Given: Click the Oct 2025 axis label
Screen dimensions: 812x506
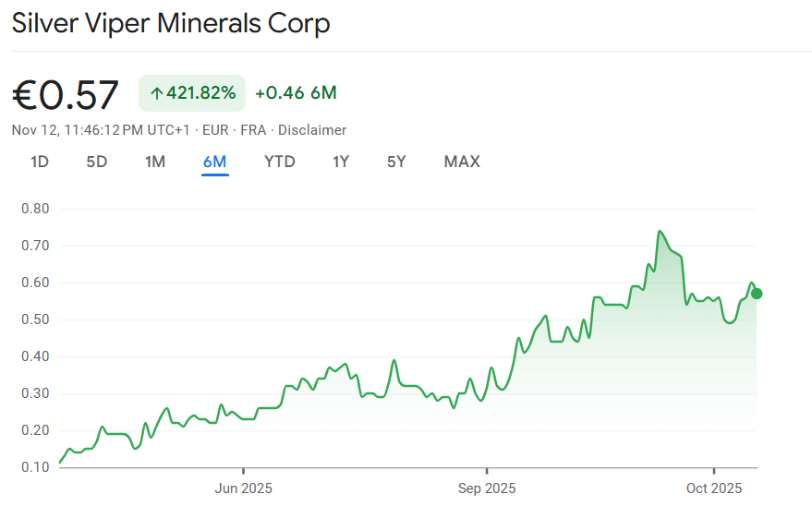Looking at the screenshot, I should click(x=714, y=488).
